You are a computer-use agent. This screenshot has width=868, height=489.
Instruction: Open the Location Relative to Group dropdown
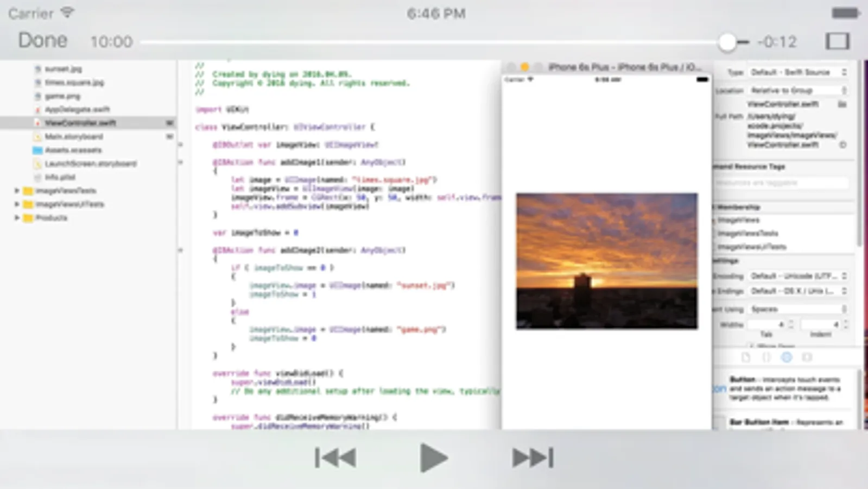tap(799, 90)
